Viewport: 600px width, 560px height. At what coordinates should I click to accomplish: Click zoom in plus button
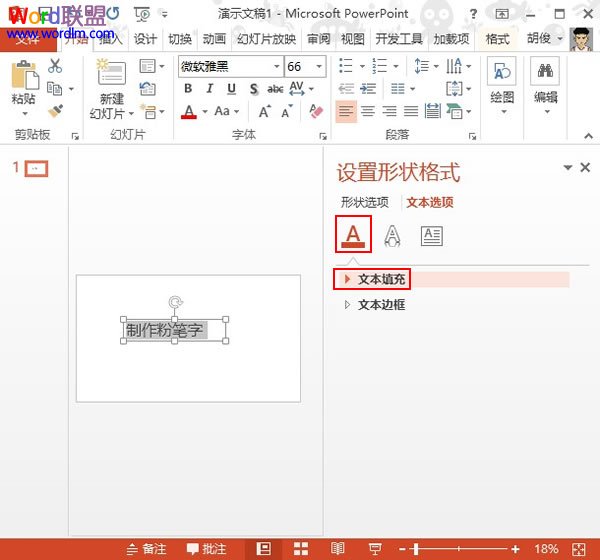point(515,549)
